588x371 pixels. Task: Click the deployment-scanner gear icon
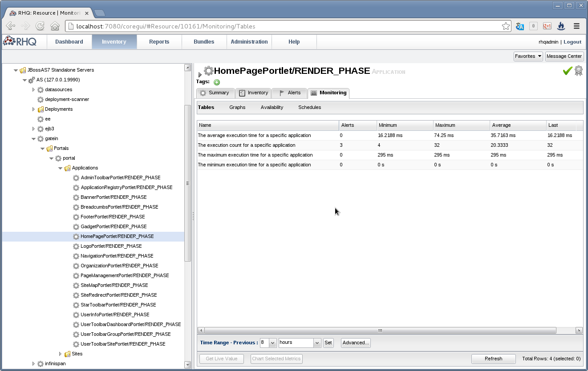coord(41,100)
